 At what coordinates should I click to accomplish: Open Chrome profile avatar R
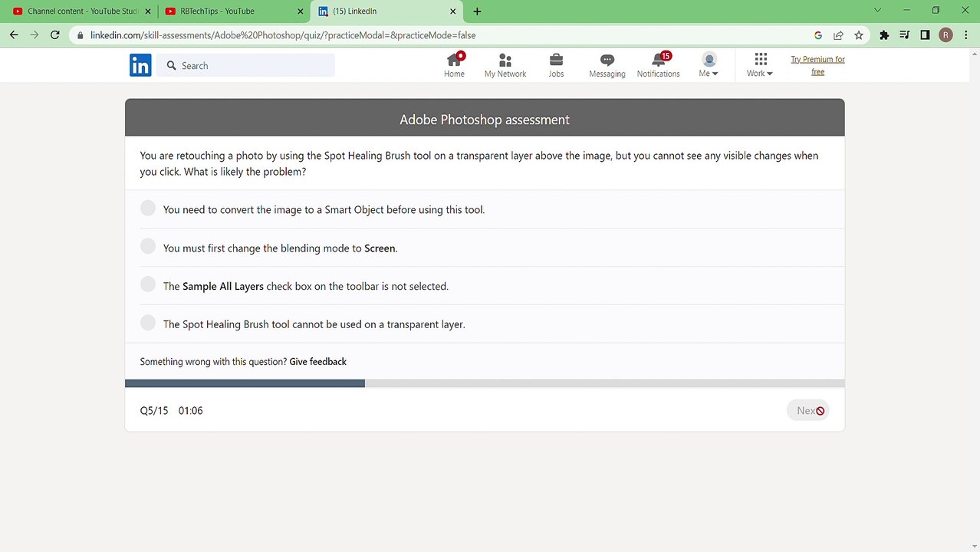coord(946,34)
